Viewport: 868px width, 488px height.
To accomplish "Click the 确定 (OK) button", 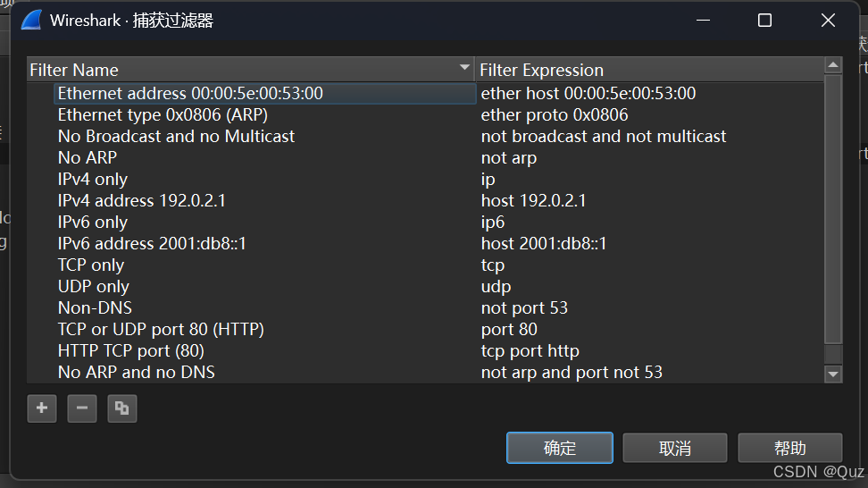I will [560, 448].
